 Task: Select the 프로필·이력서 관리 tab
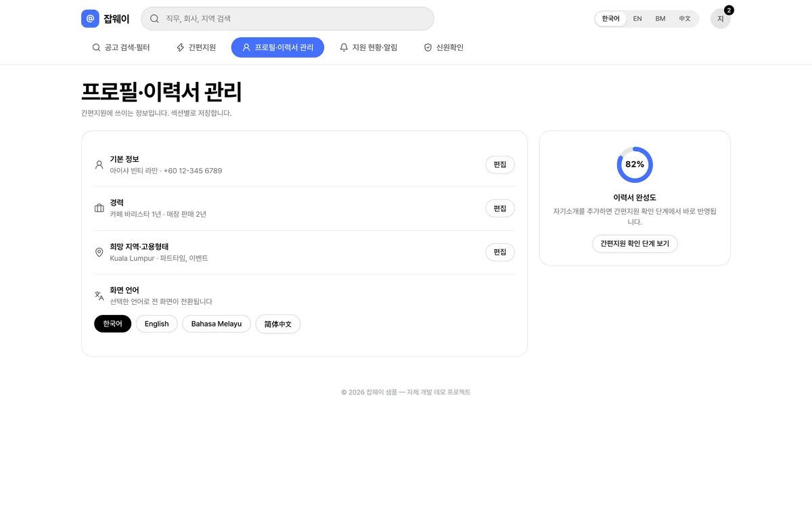click(x=277, y=47)
